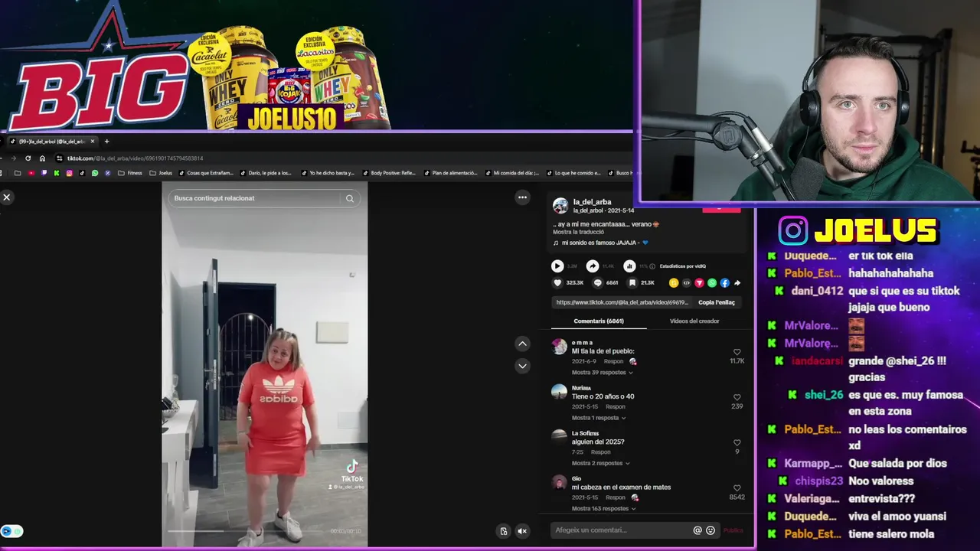Open la_del_arba profile avatar

[560, 206]
